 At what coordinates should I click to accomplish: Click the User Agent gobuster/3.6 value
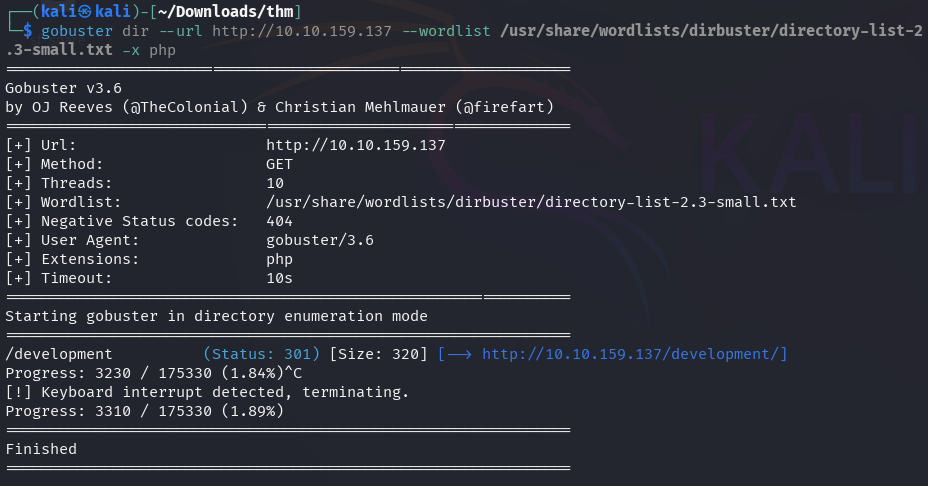click(x=320, y=240)
